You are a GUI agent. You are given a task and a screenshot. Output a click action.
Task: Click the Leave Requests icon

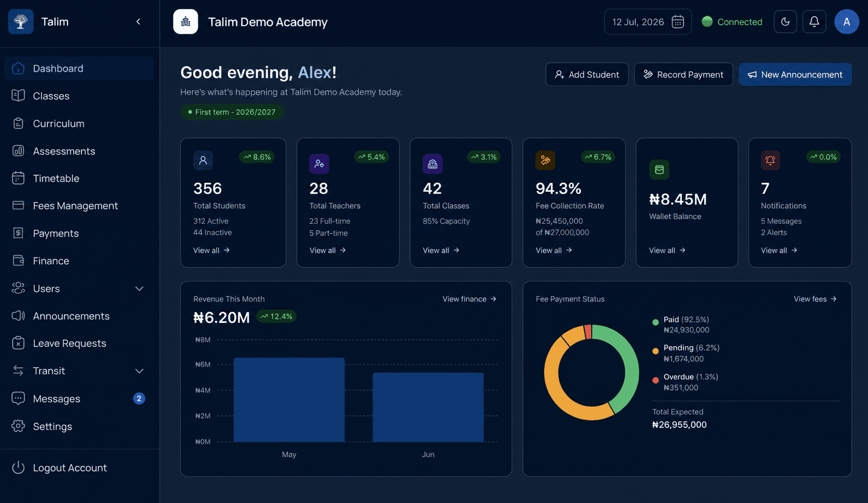[18, 343]
